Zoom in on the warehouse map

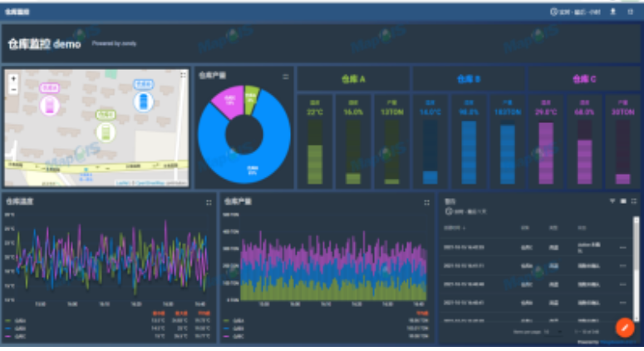click(x=13, y=78)
